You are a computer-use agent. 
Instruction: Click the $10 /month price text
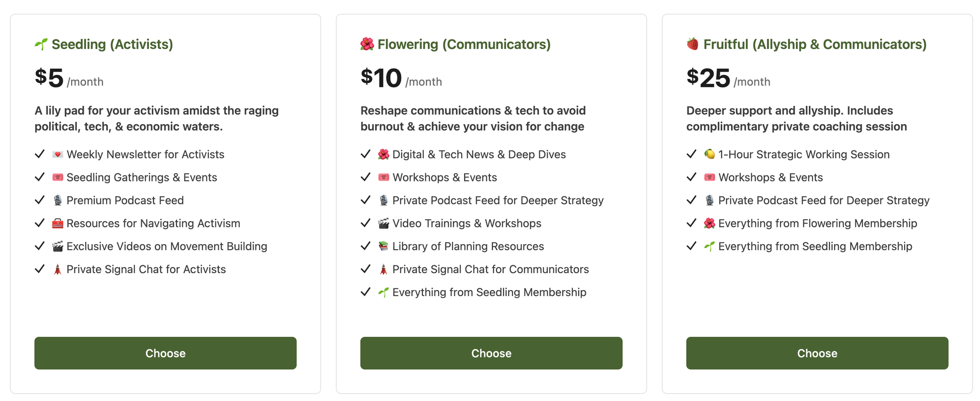401,78
